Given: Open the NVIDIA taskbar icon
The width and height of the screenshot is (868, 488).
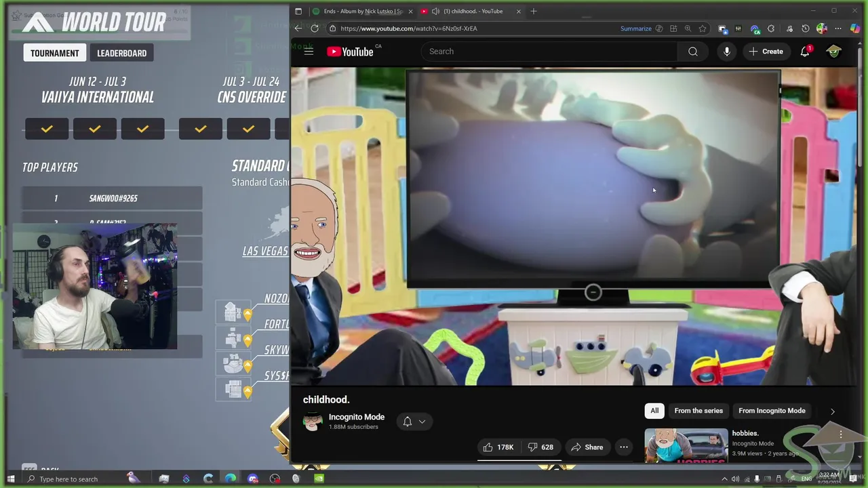Looking at the screenshot, I should click(319, 479).
